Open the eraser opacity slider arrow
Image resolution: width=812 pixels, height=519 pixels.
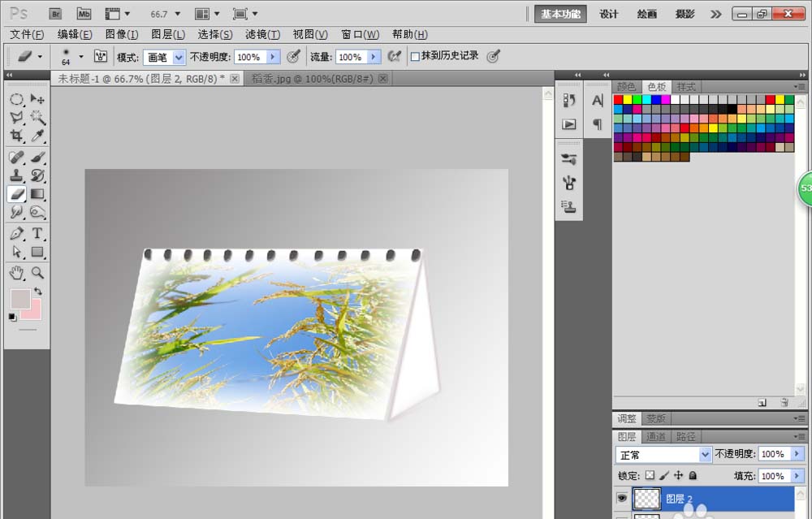pos(273,57)
